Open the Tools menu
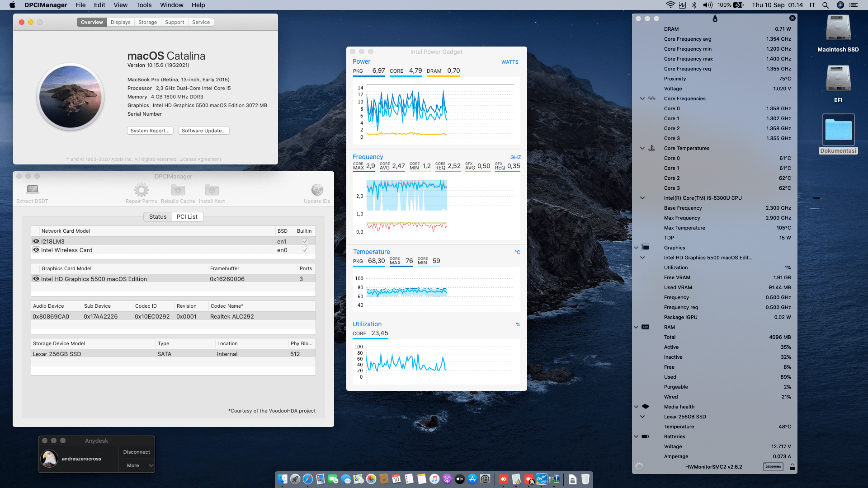The image size is (868, 488). click(x=144, y=5)
